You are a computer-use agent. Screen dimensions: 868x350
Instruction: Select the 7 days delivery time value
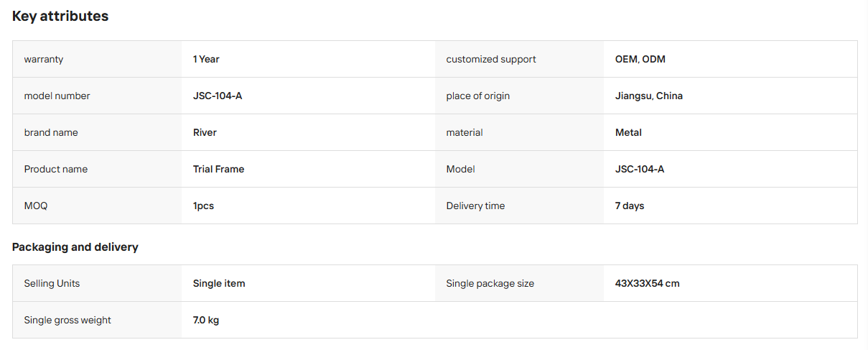(630, 206)
